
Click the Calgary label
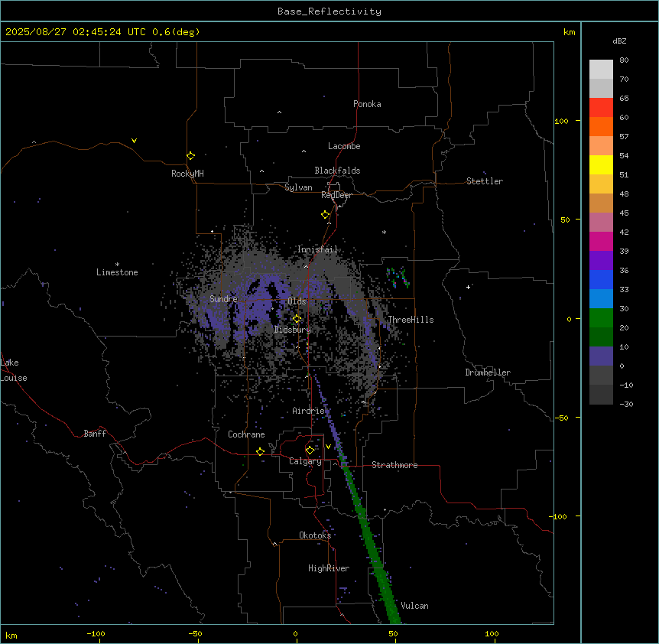[305, 461]
